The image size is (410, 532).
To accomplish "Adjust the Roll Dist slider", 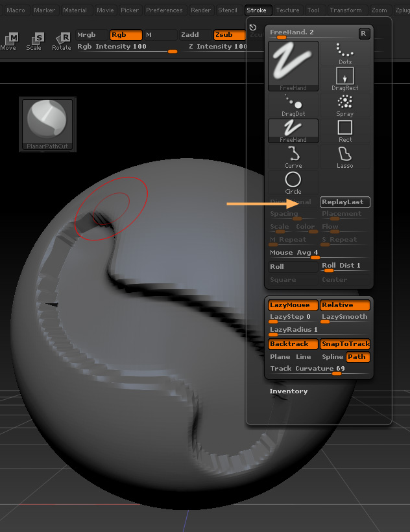I will 344,267.
